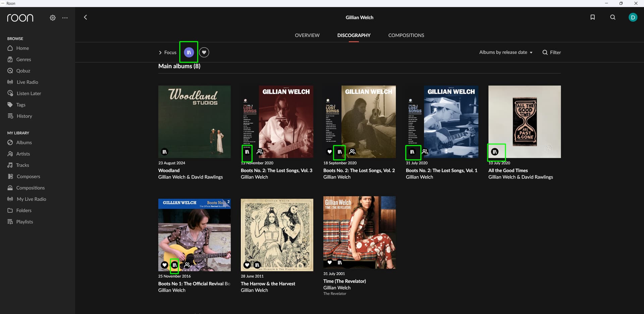Open The Harrow & the Harvest title
The image size is (644, 314).
(x=268, y=284)
